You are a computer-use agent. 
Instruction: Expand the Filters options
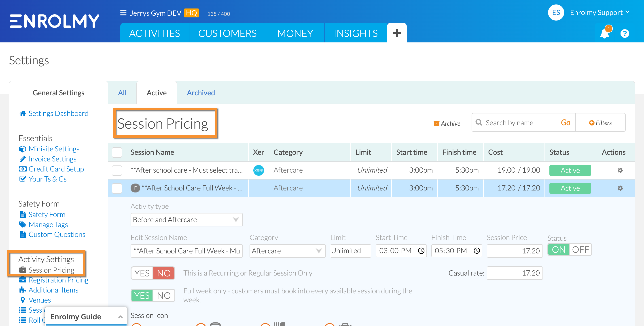[600, 123]
